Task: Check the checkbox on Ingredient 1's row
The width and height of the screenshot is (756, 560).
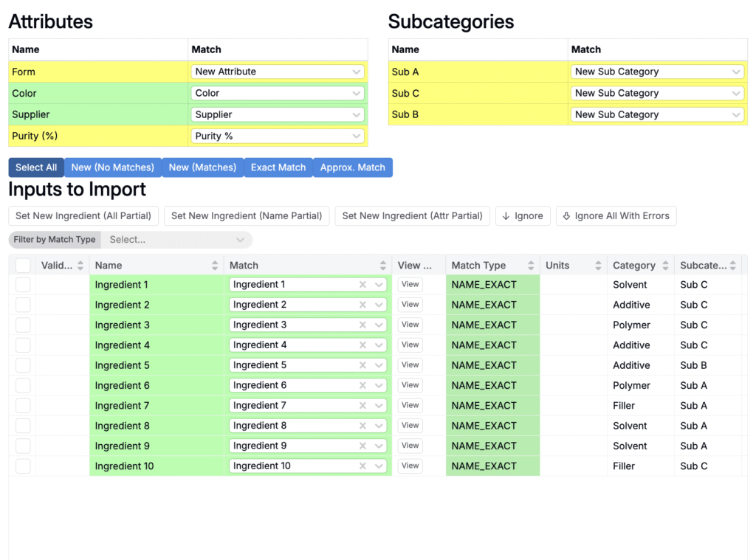Action: pos(21,284)
